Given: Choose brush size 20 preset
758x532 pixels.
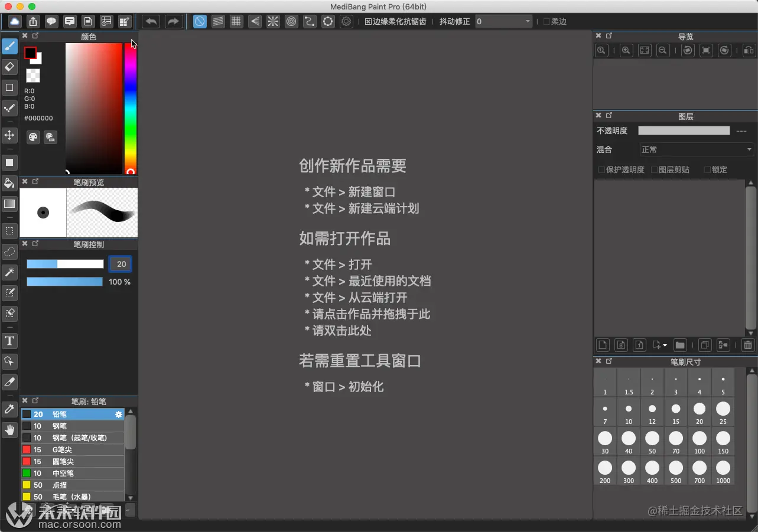Looking at the screenshot, I should coord(700,412).
